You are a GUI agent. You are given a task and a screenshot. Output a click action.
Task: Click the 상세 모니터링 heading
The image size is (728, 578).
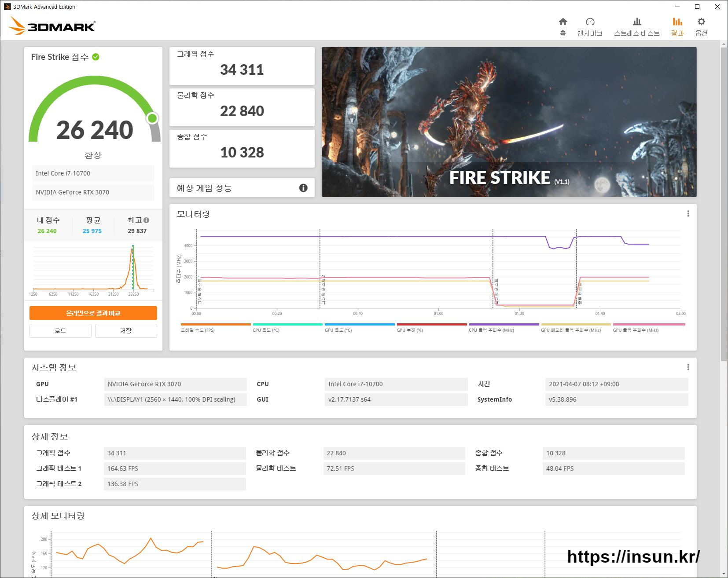pyautogui.click(x=58, y=516)
